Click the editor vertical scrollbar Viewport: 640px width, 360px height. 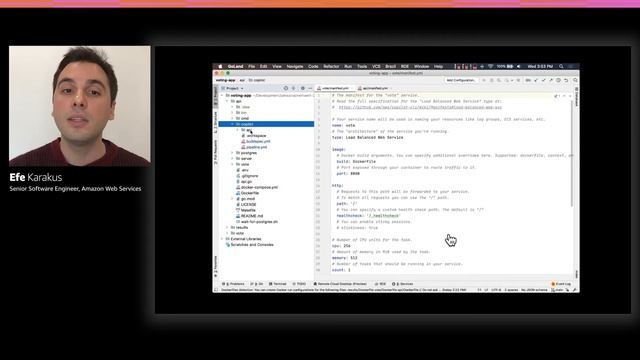click(571, 153)
